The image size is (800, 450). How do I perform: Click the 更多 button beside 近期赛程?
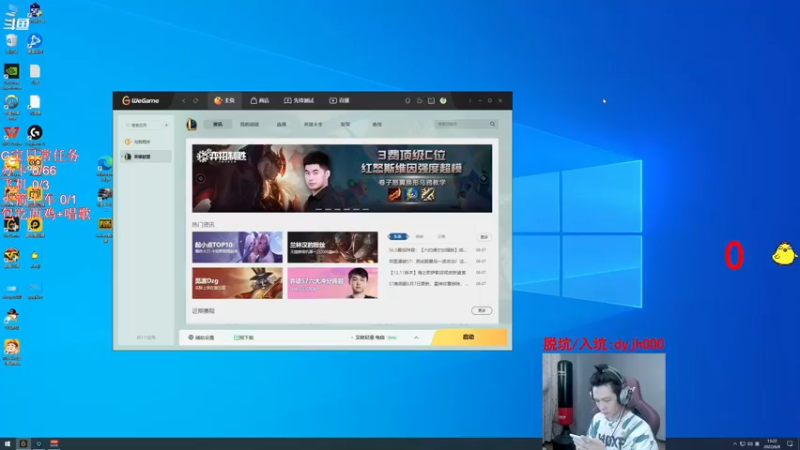coord(481,310)
